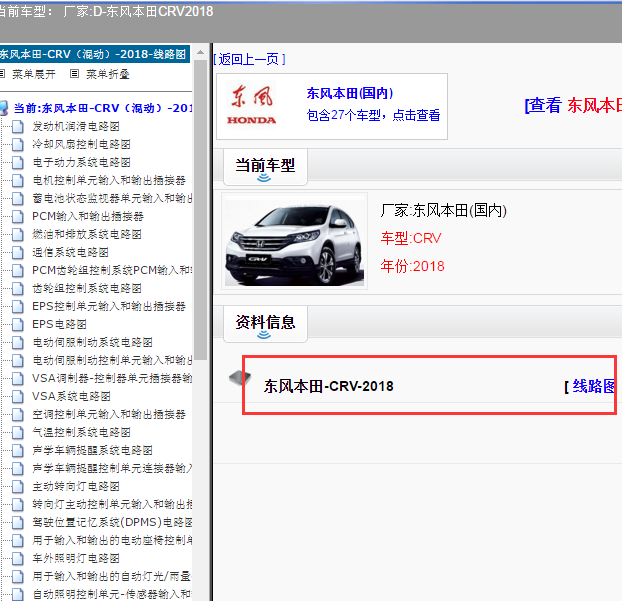This screenshot has width=622, height=601.
Task: Open 用于输入和输出的自动灯光/雨量 entry
Action: pyautogui.click(x=112, y=576)
